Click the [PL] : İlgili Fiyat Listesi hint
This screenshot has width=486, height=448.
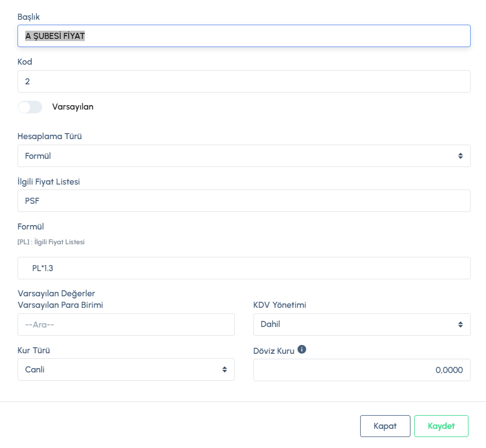point(51,242)
